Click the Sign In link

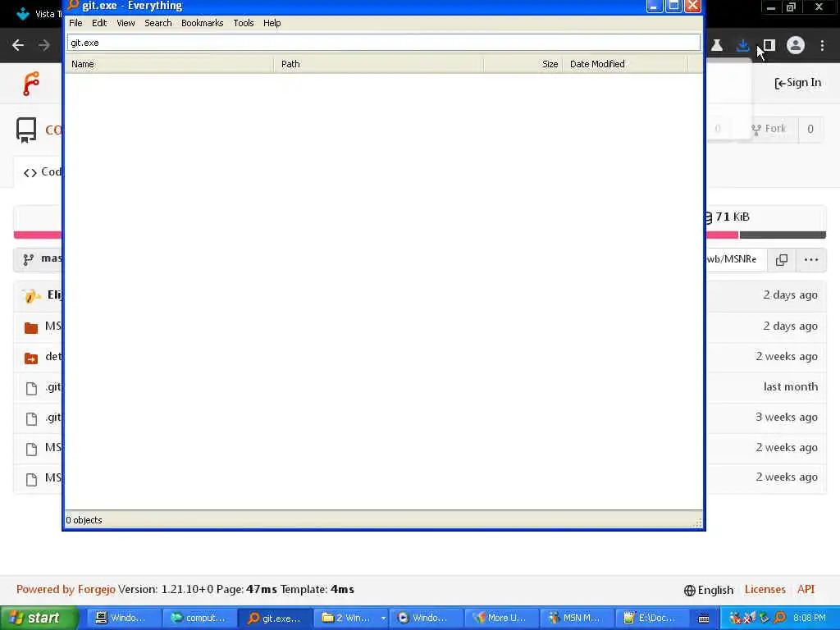pos(797,83)
